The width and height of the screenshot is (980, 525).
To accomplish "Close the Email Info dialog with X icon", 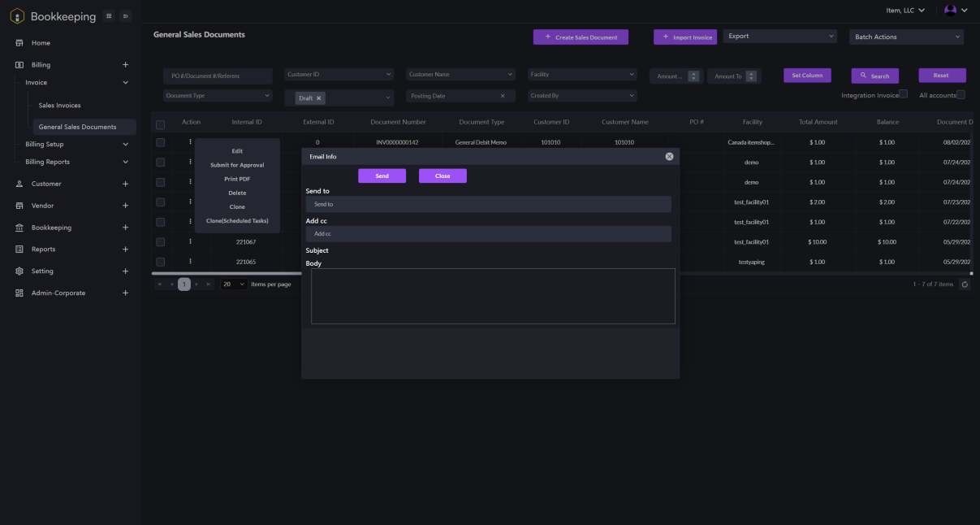I will pos(669,156).
